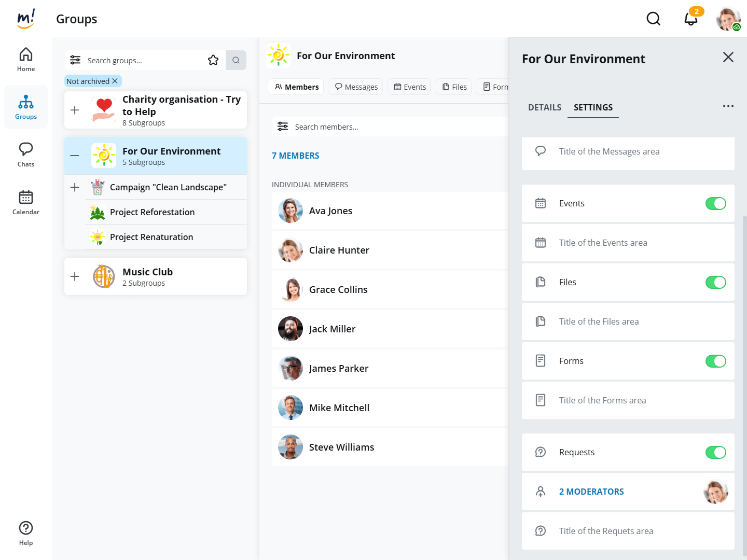Collapse the For Our Environment group
The height and width of the screenshot is (560, 747).
[75, 156]
